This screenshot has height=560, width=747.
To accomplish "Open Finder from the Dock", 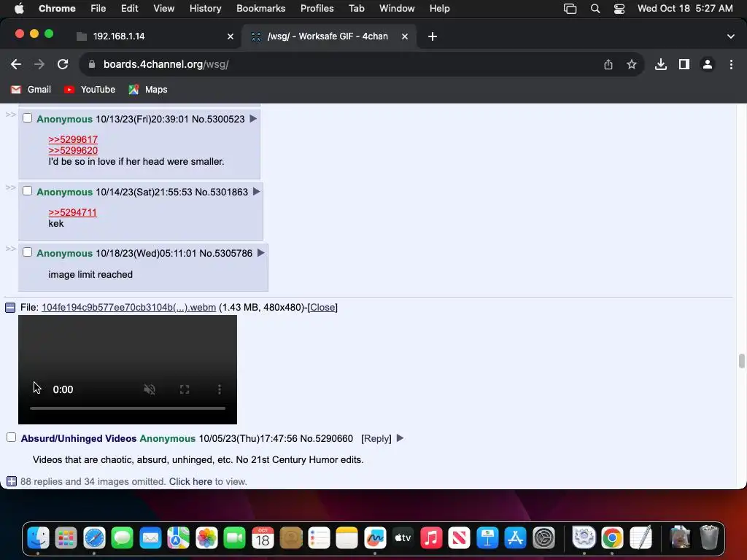I will tap(38, 538).
